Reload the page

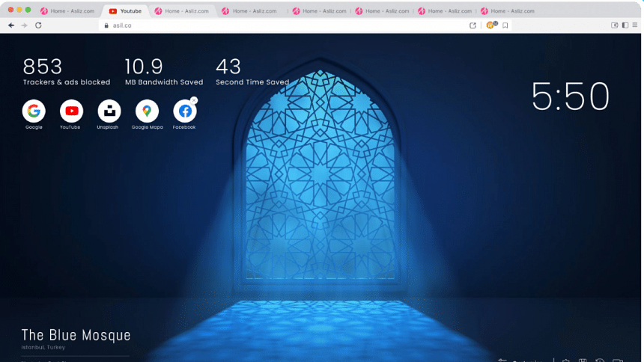click(38, 25)
